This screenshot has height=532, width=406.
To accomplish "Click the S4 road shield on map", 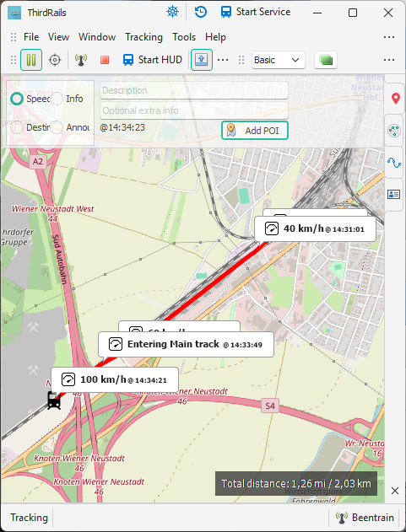I will pyautogui.click(x=270, y=406).
